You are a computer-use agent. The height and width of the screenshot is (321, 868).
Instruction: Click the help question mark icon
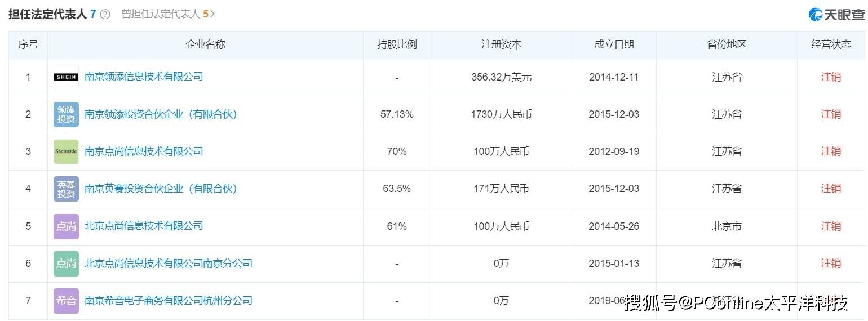105,14
